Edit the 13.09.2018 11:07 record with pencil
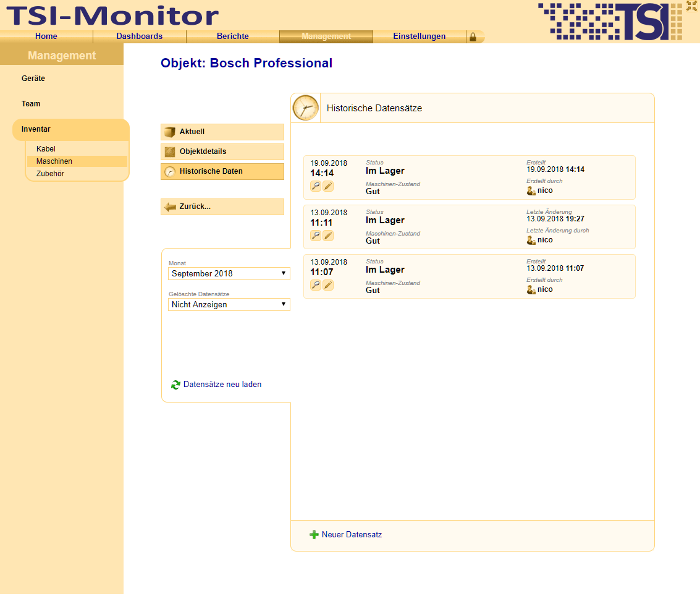Image resolution: width=700 pixels, height=601 pixels. pyautogui.click(x=328, y=285)
